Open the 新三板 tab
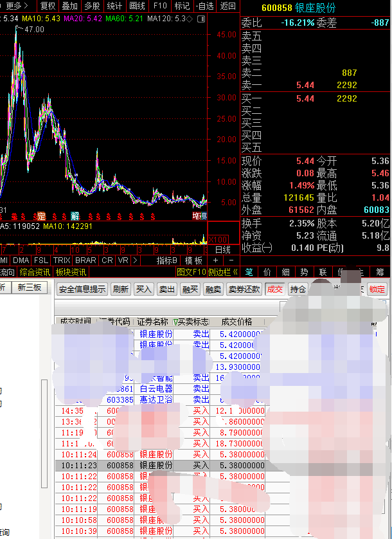This screenshot has width=392, height=539. point(29,288)
